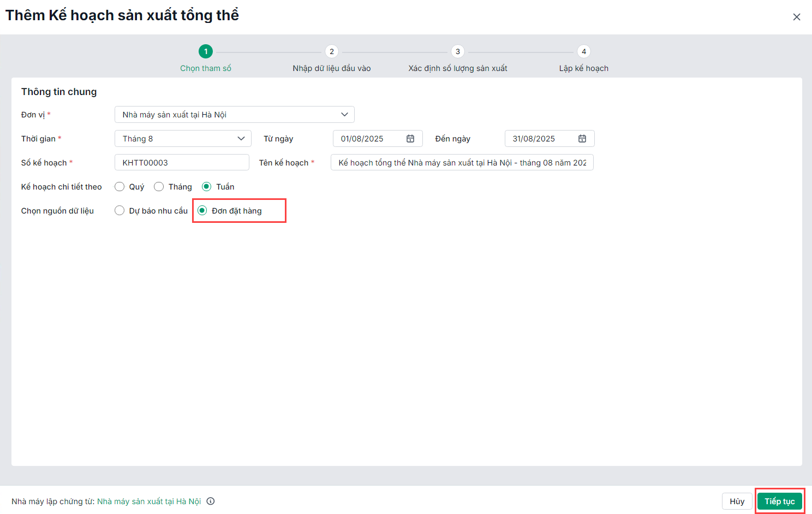The height and width of the screenshot is (514, 812).
Task: Click the Số kế hoạch input field
Action: 182,163
